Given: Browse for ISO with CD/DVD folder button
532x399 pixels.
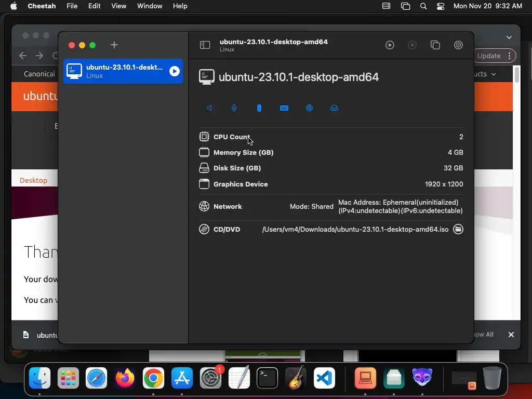Looking at the screenshot, I should point(458,229).
